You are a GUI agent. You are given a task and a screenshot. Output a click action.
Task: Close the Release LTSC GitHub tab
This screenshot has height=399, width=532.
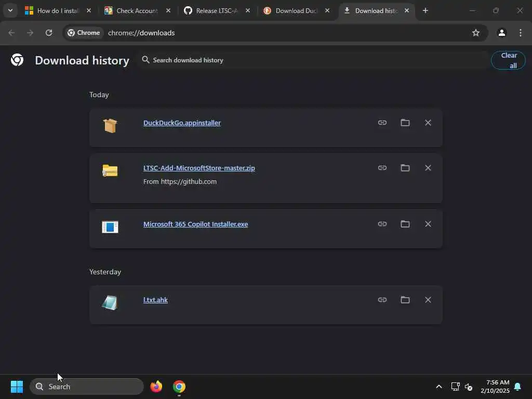point(248,10)
